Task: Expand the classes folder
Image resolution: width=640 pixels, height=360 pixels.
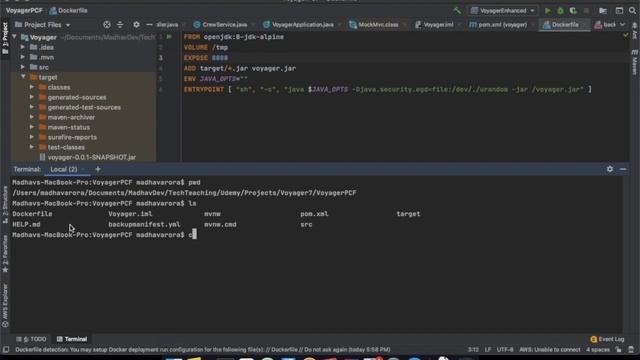Action: click(32, 87)
